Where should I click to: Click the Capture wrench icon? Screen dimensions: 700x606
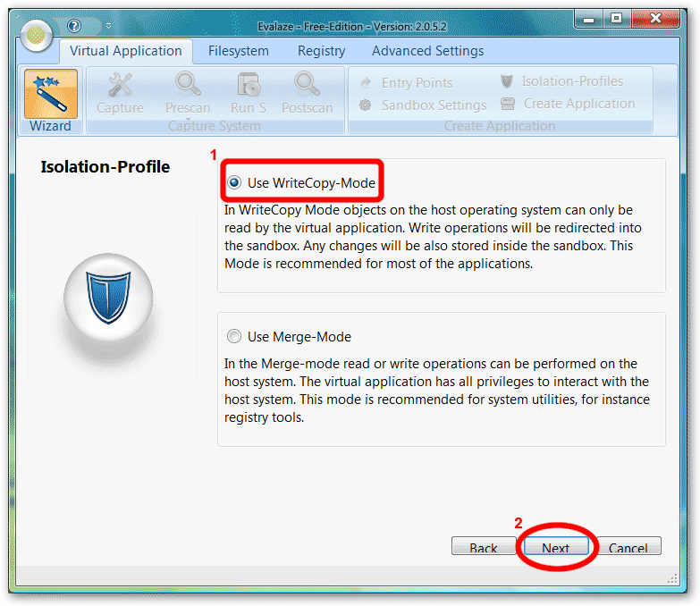[120, 84]
